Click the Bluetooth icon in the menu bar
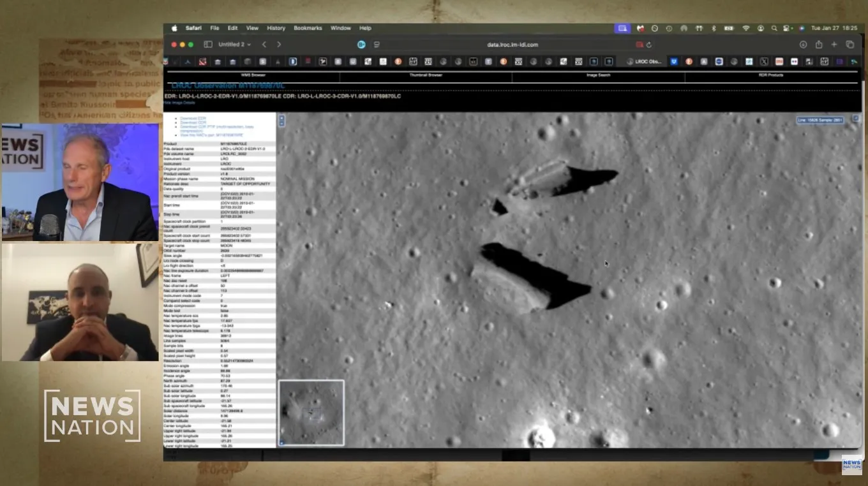Screen dimensions: 868x486 713,28
